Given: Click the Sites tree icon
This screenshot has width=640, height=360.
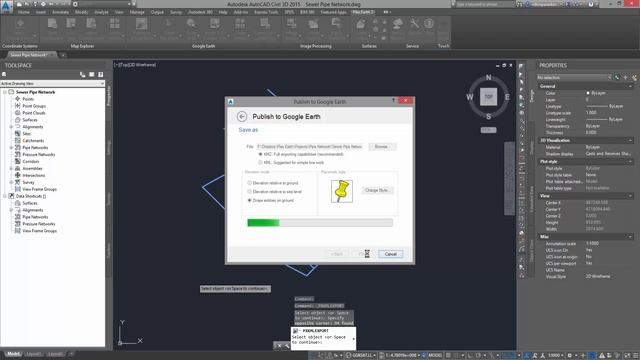Looking at the screenshot, I should [x=18, y=133].
